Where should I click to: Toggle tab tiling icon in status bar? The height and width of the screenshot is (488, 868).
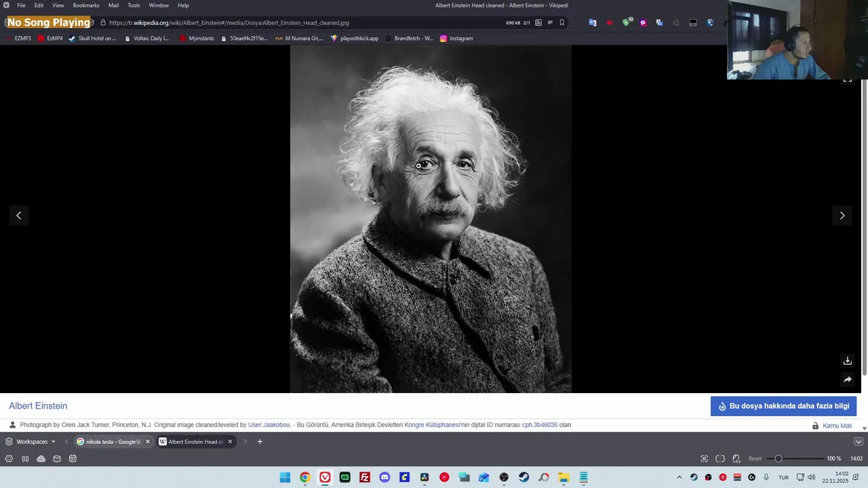720,459
